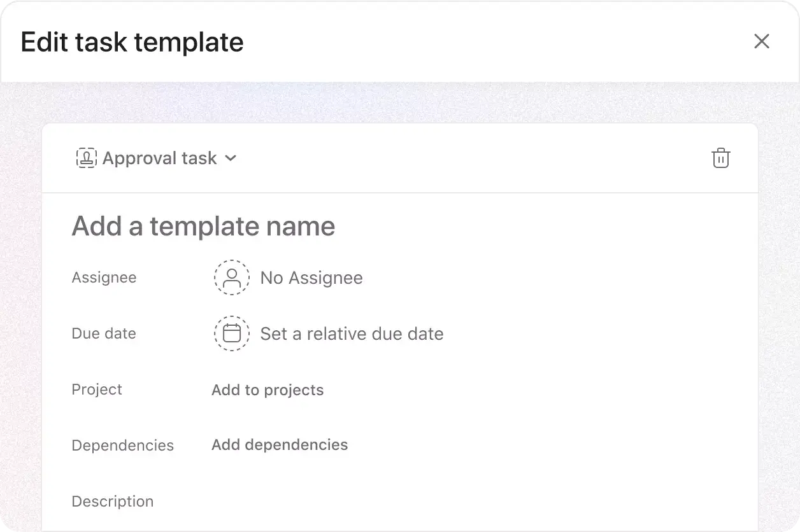Click the dashed person assignee icon
Viewport: 800px width, 532px height.
point(232,277)
